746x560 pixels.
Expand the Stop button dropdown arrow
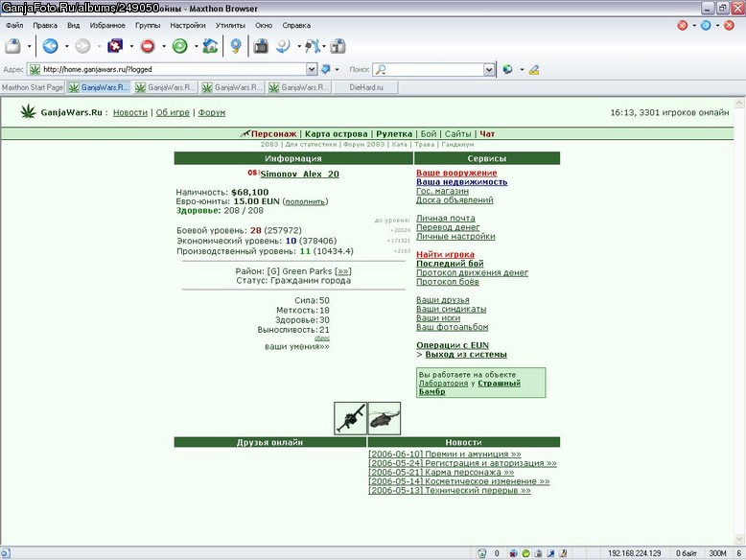pyautogui.click(x=164, y=47)
